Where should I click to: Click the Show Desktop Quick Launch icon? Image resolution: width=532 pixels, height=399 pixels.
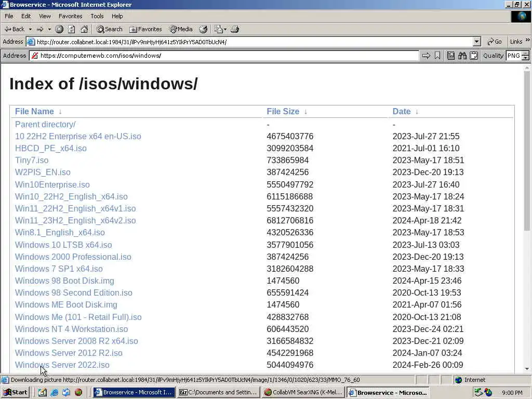point(43,392)
